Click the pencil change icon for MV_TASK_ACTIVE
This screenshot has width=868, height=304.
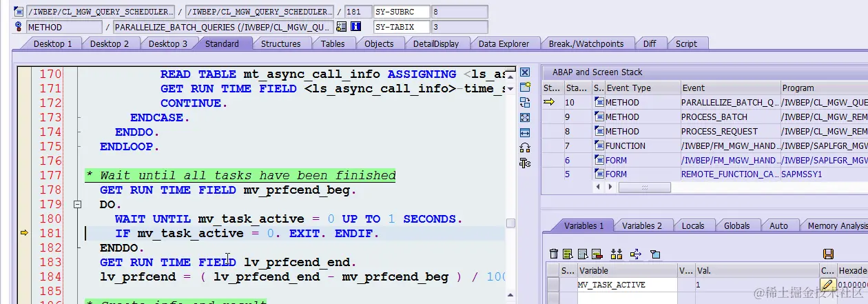827,285
